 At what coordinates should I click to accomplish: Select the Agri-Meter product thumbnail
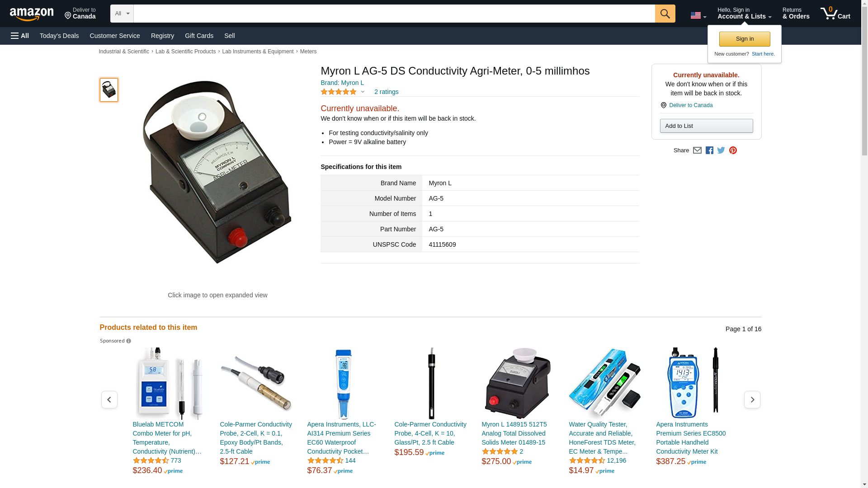[x=109, y=89]
